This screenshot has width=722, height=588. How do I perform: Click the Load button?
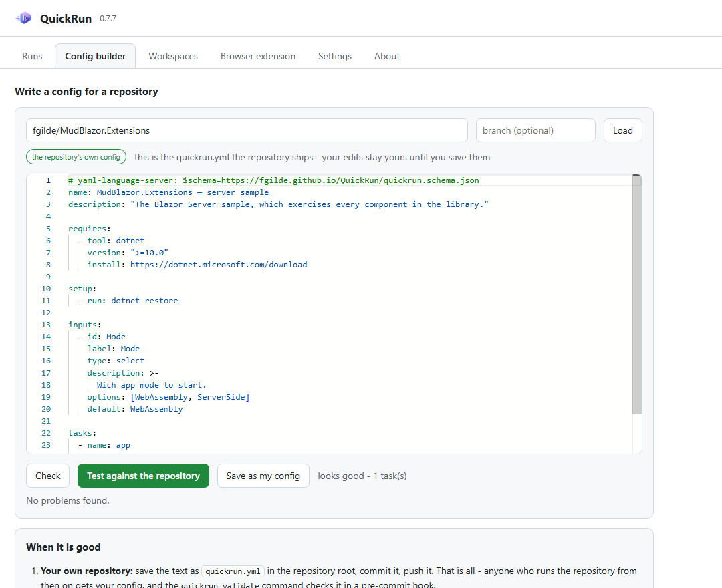coord(622,131)
